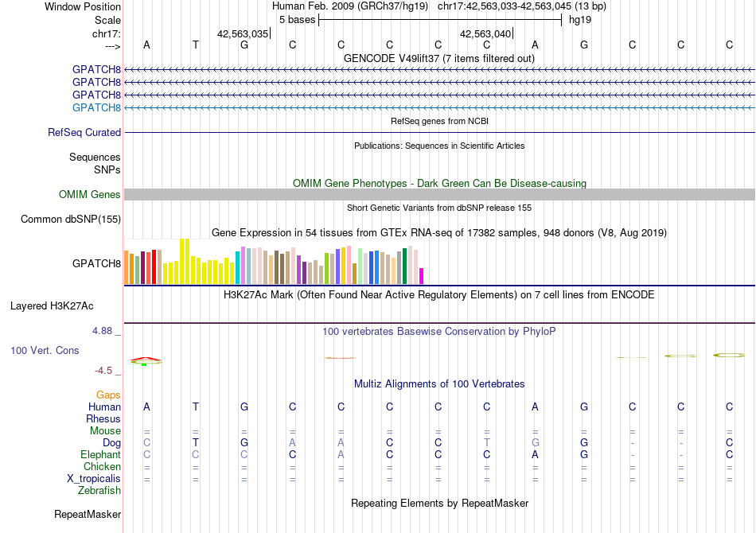Select the chr17: coordinate row label
The width and height of the screenshot is (756, 533).
[x=107, y=33]
